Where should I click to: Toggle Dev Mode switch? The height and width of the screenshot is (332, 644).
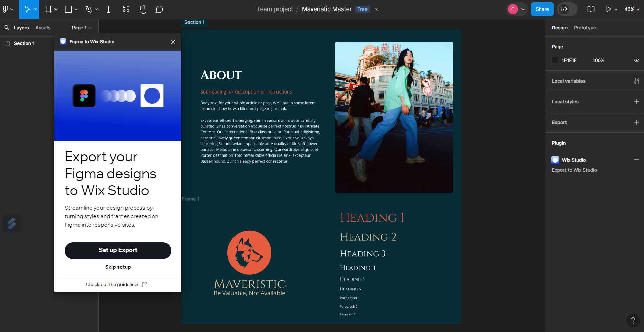tap(567, 9)
